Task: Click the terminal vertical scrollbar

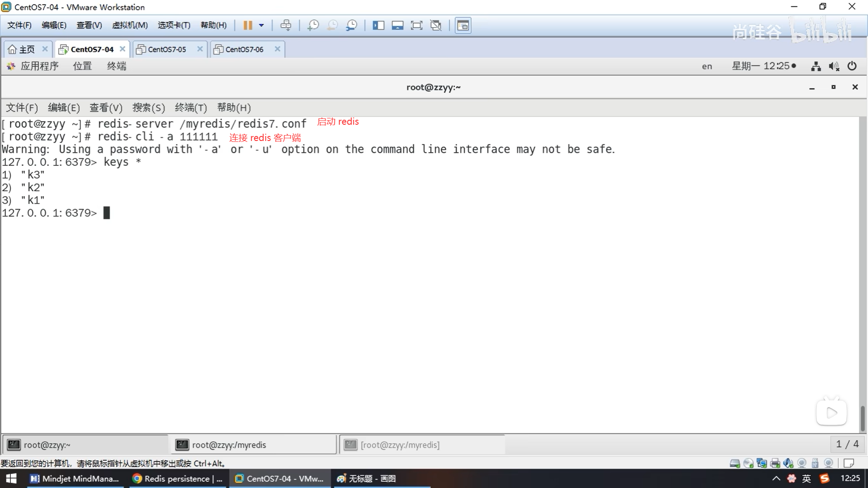Action: point(863,418)
